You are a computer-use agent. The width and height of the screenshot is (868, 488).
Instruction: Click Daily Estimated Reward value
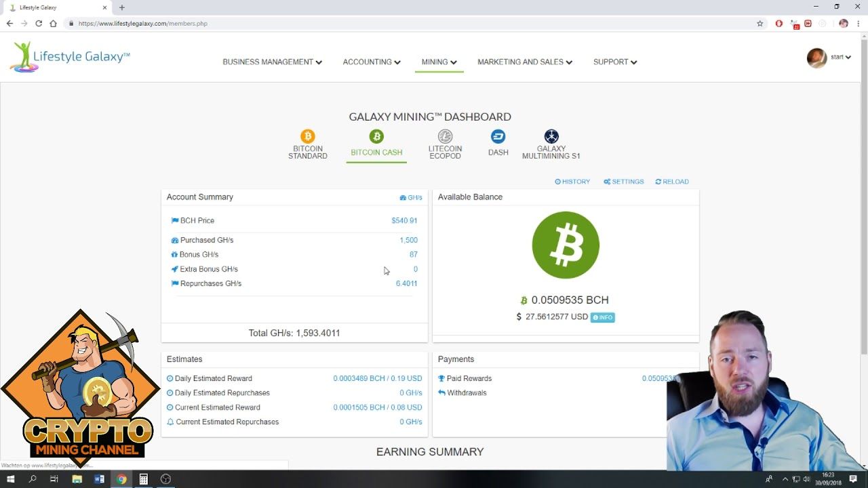point(378,379)
